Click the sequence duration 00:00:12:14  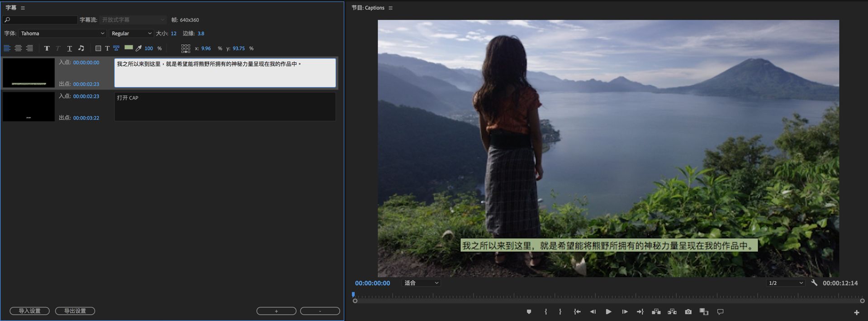click(840, 283)
